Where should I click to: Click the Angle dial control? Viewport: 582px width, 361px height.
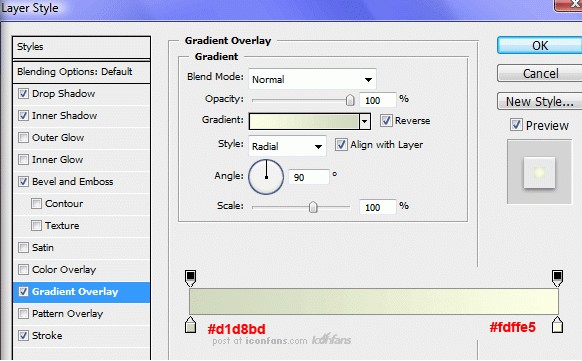click(x=266, y=177)
